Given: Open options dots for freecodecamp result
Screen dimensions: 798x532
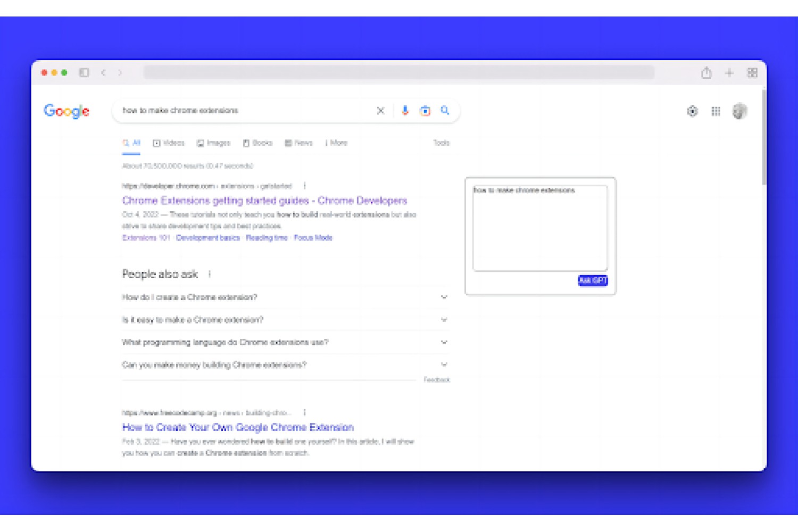Looking at the screenshot, I should point(304,412).
